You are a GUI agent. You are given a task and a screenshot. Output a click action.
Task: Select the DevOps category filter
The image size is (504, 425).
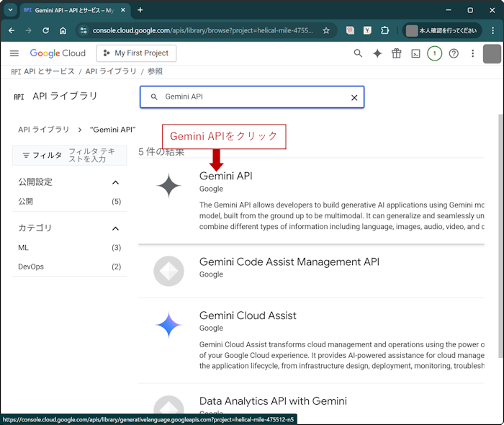(x=31, y=267)
